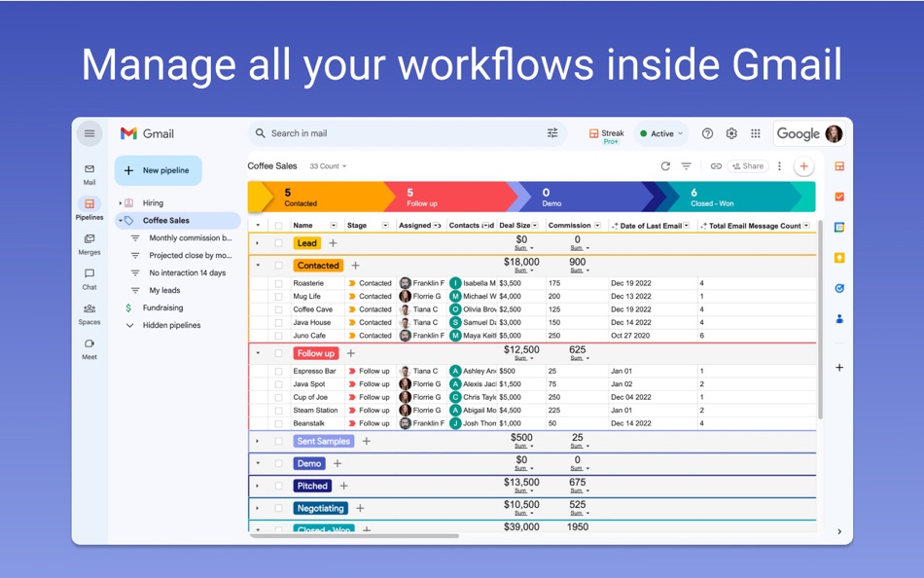Collapse the Contacted stage group
924x578 pixels.
coord(258,266)
